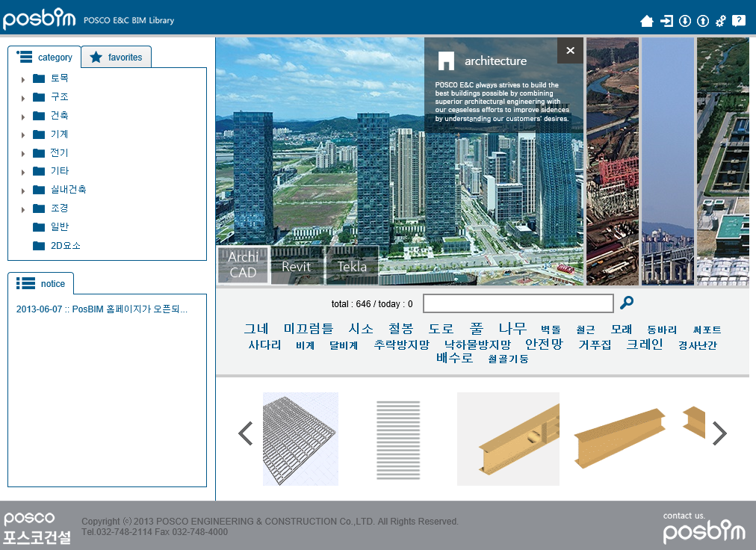This screenshot has height=550, width=756.
Task: Click into the search text field
Action: [x=518, y=303]
